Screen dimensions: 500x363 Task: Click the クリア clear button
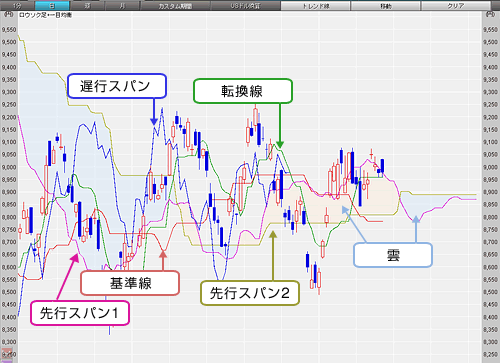click(456, 5)
